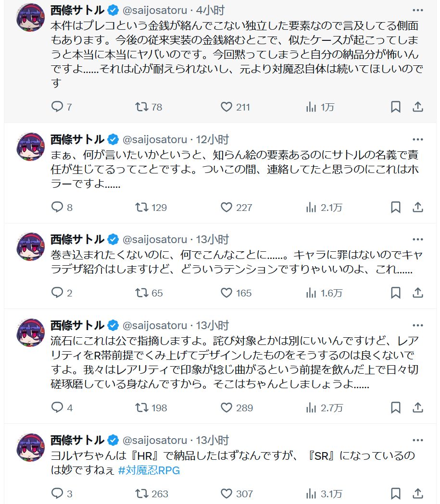This screenshot has height=504, width=440.
Task: Reply to the tweet mentioning プレコ
Action: point(56,107)
